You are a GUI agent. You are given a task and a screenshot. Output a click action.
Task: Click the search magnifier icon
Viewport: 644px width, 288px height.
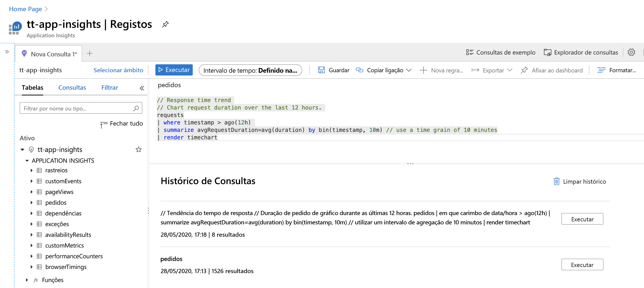click(136, 108)
